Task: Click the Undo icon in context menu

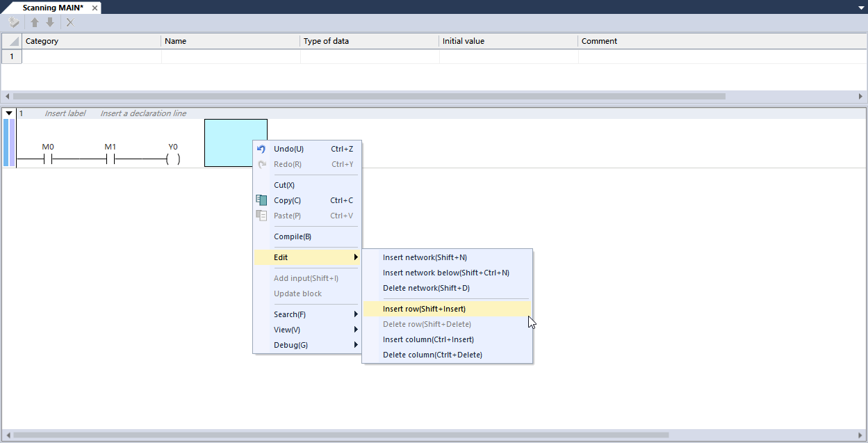Action: point(261,149)
